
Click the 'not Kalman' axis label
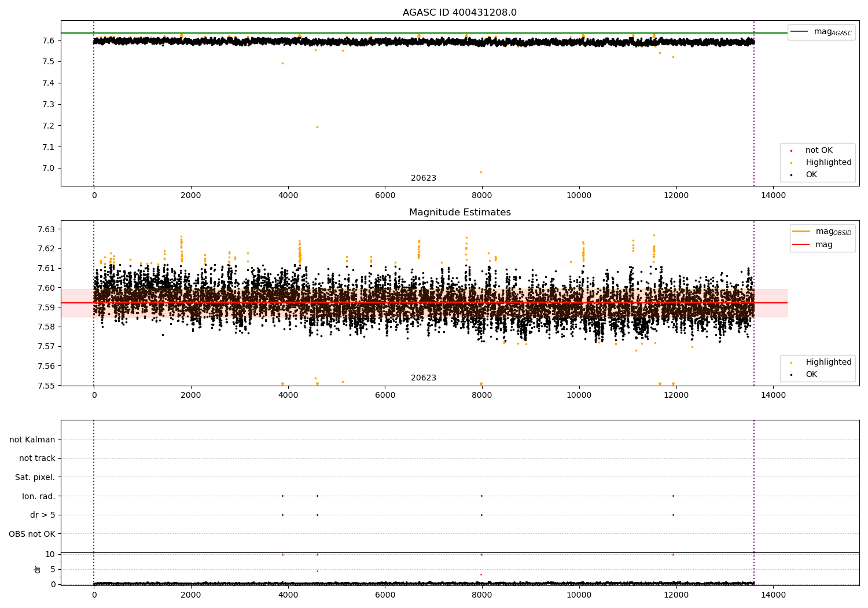[x=32, y=439]
